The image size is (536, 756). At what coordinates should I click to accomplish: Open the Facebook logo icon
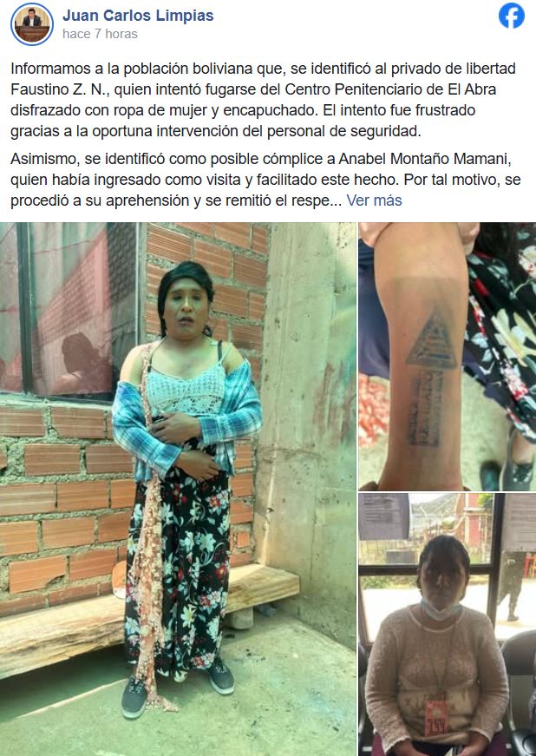pos(512,16)
